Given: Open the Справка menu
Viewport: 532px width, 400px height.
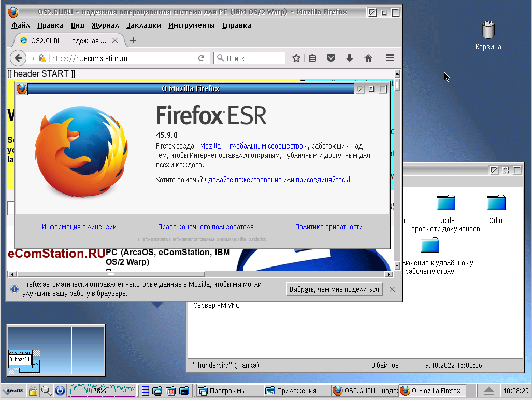Looking at the screenshot, I should pyautogui.click(x=237, y=25).
